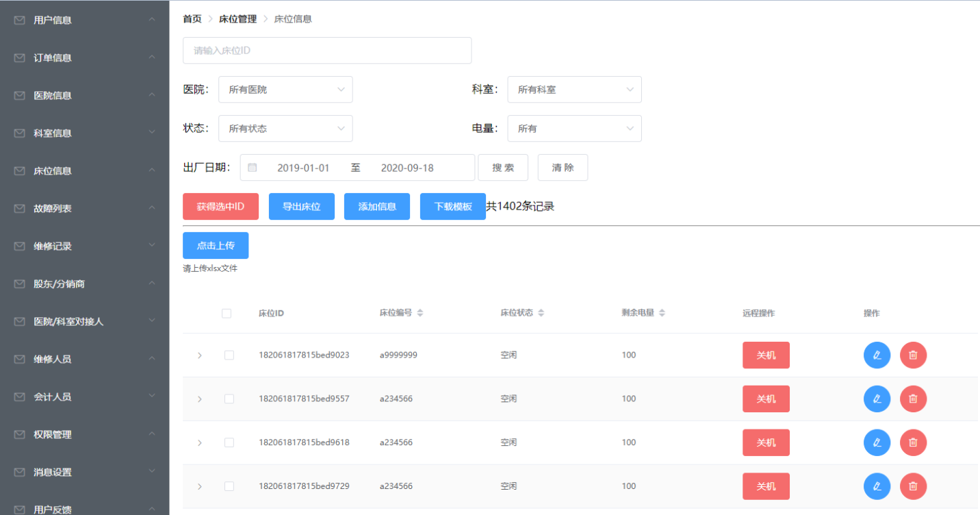This screenshot has width=980, height=515.
Task: Click the 导出床位 button
Action: coord(301,206)
